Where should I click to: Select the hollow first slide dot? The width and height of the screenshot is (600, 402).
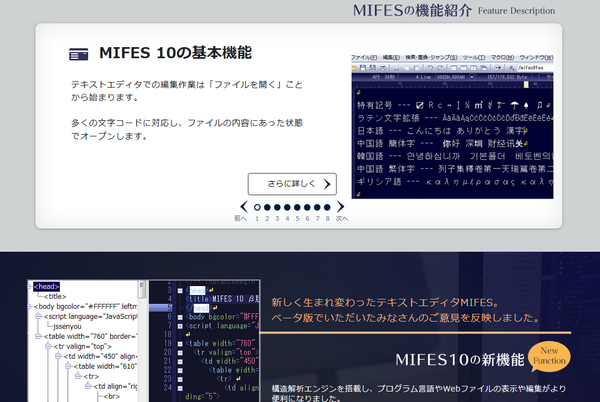click(257, 207)
